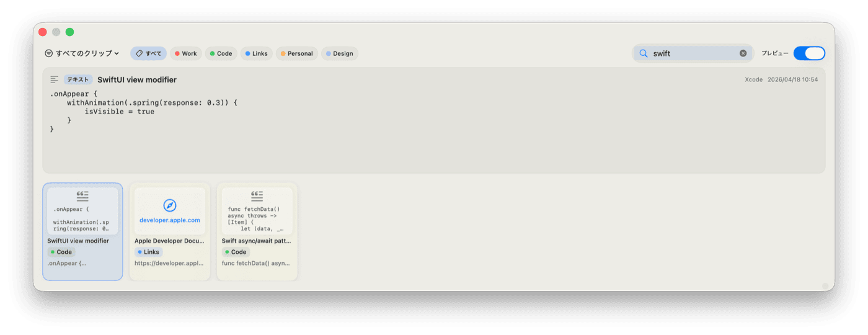Filter by the blue Links tag
868x335 pixels.
[257, 53]
